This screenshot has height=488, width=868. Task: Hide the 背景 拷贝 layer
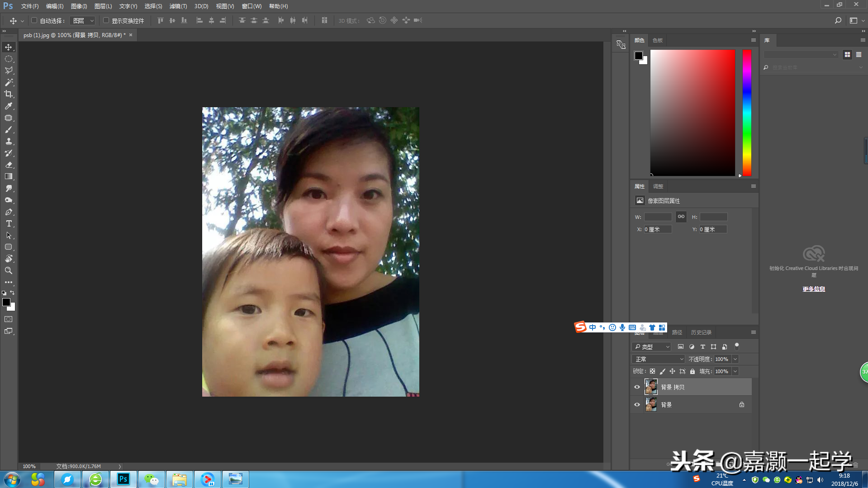click(637, 387)
